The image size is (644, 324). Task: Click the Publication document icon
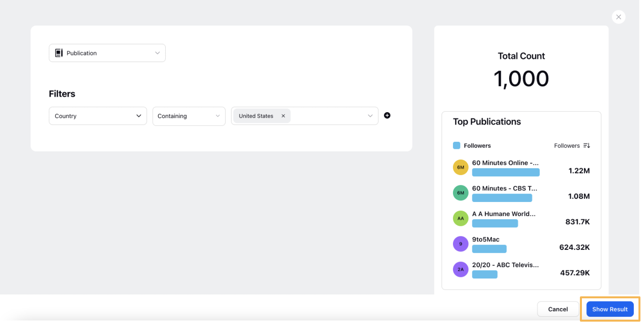59,53
